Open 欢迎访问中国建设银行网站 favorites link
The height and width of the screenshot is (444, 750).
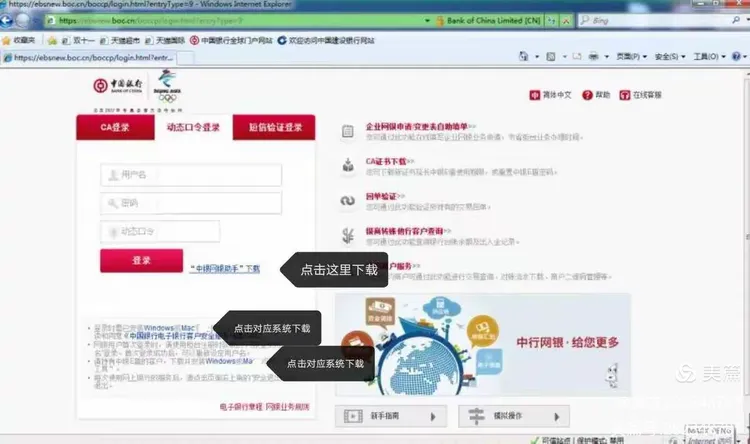326,41
